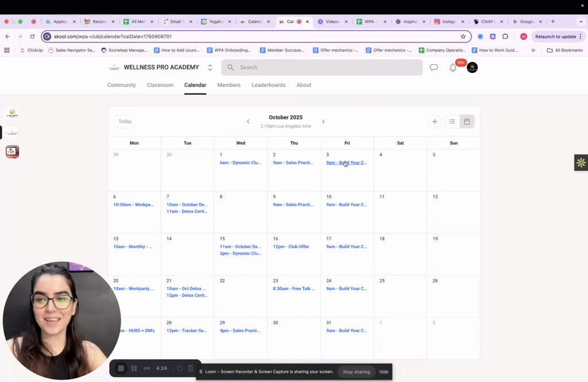Restart the Loom recording
The width and height of the screenshot is (588, 382).
180,368
